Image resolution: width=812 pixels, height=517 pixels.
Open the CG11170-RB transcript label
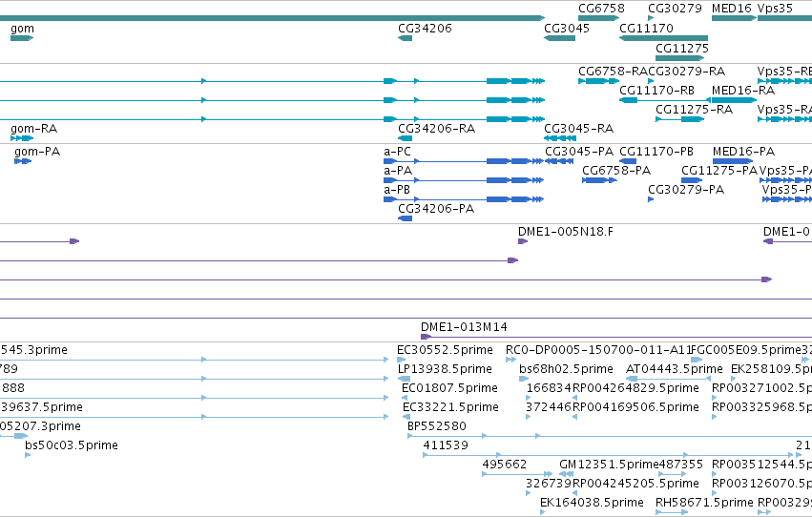656,91
